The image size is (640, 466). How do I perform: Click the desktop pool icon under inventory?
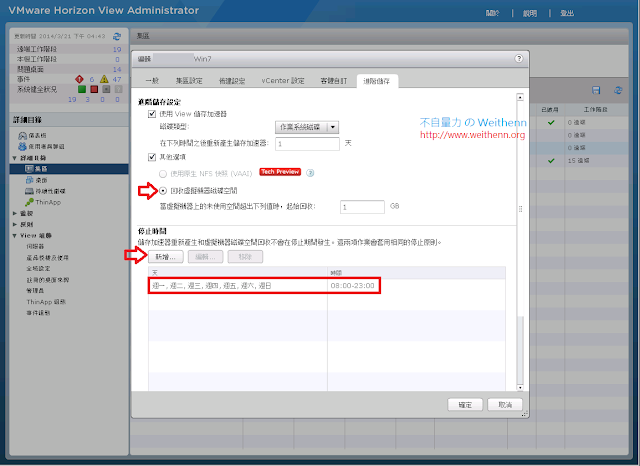(29, 169)
